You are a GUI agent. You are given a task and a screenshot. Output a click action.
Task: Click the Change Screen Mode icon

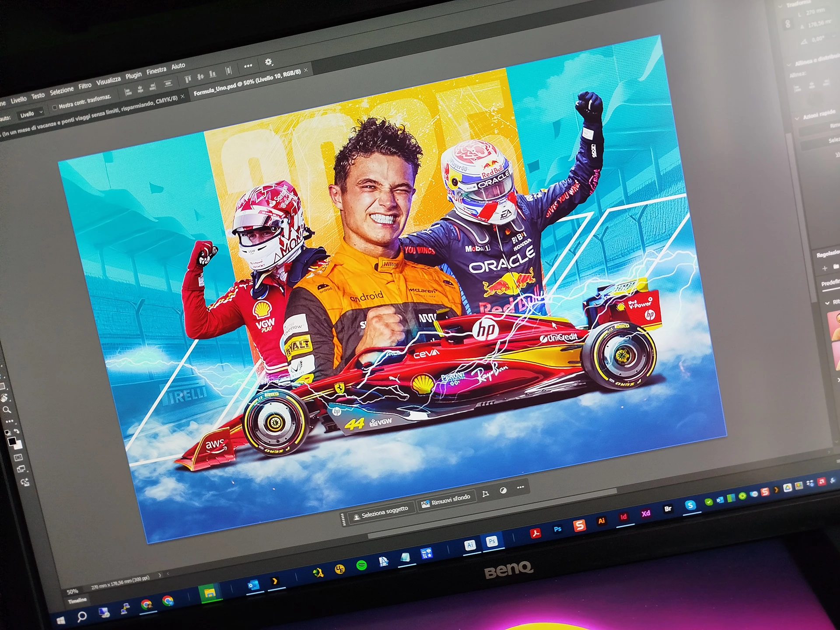click(x=21, y=469)
